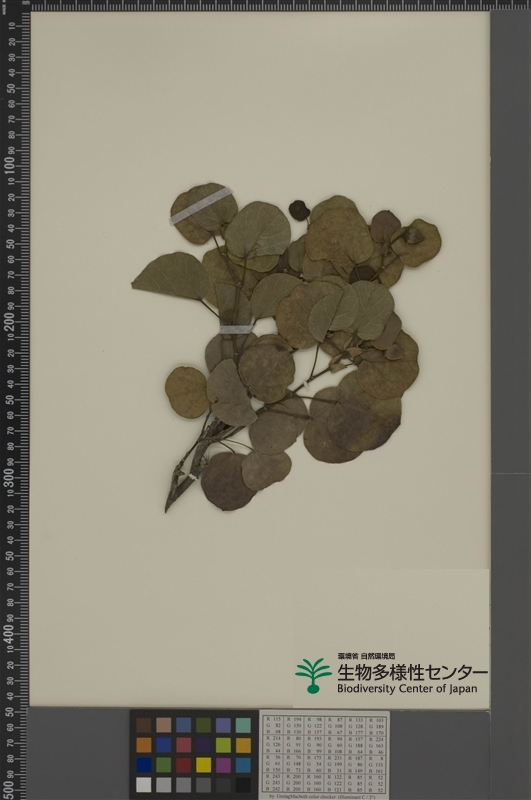
Task: Click the red swatch in the third row
Action: (x=183, y=765)
